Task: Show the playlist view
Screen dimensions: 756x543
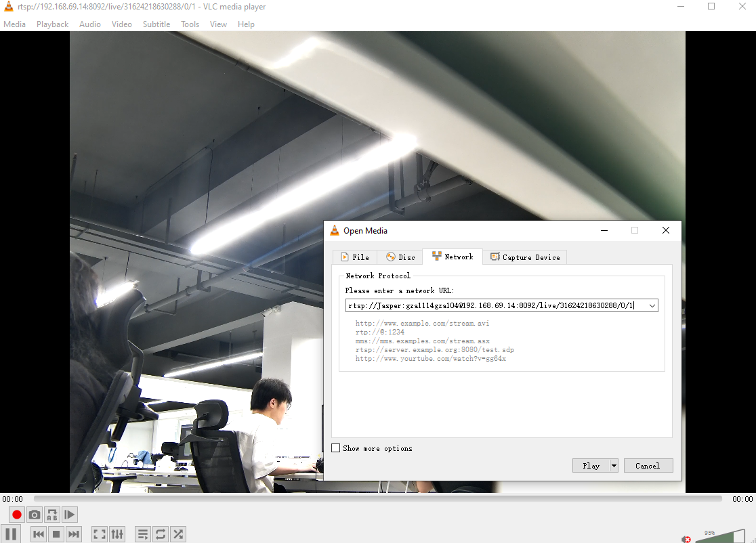Action: pyautogui.click(x=143, y=534)
